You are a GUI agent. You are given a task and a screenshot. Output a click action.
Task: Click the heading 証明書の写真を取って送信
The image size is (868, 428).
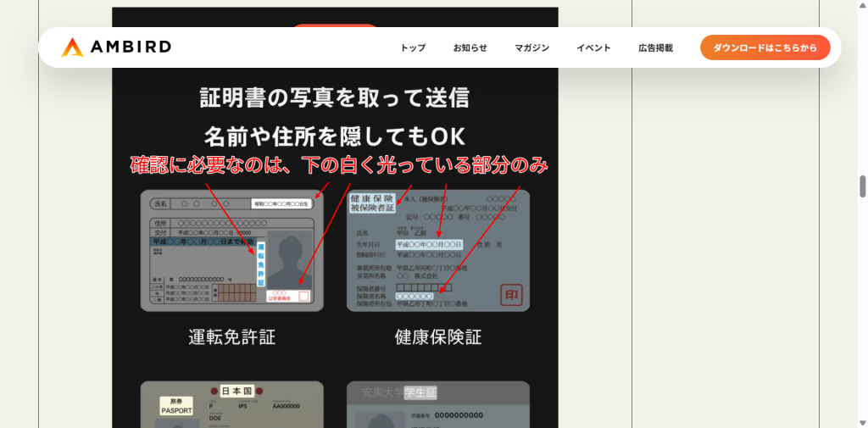[x=335, y=98]
